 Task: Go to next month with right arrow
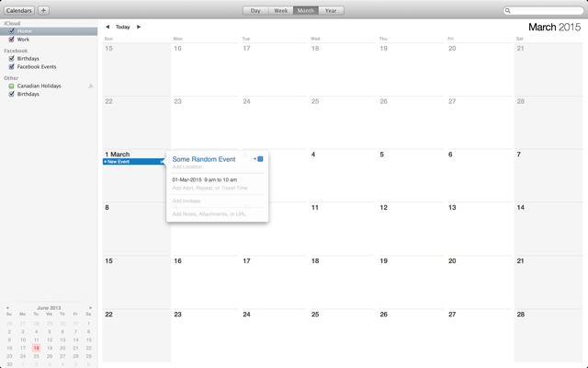(x=139, y=27)
